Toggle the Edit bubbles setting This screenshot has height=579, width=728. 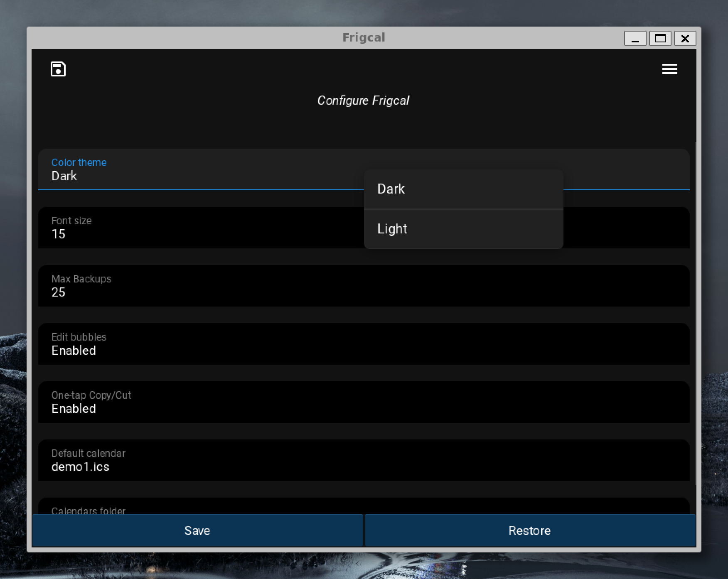tap(364, 344)
